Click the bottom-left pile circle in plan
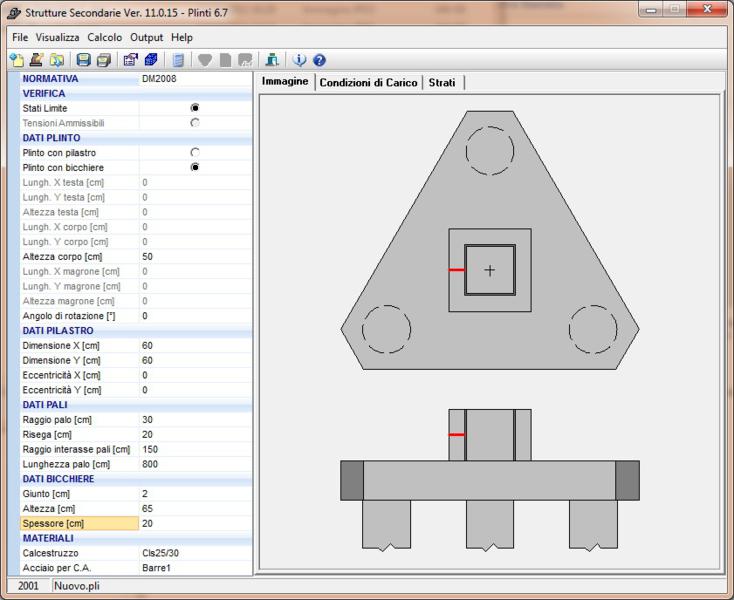 [x=387, y=329]
